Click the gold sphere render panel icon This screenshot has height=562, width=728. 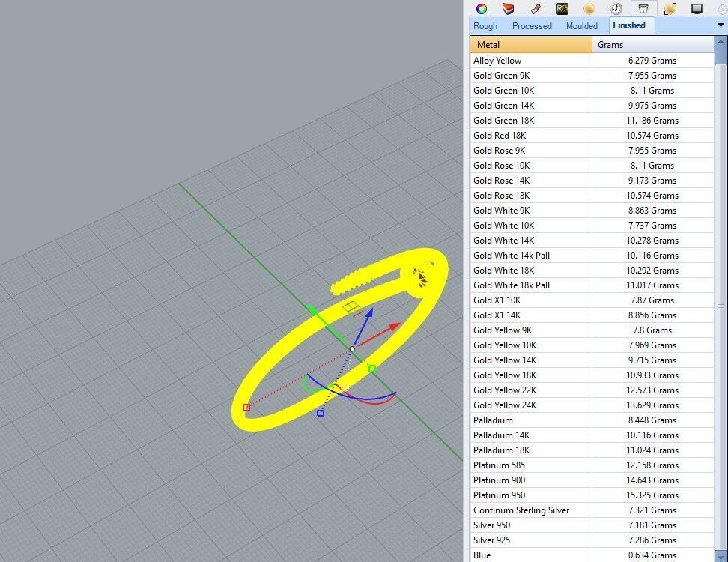coord(589,8)
